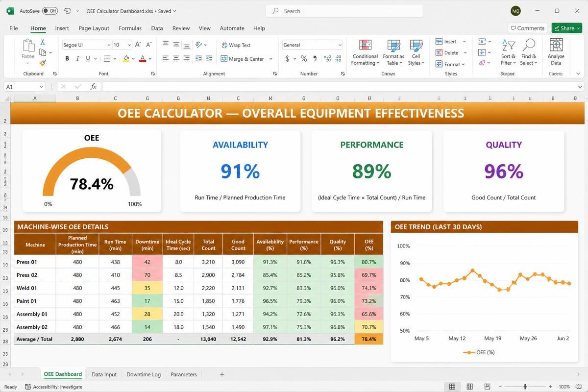This screenshot has width=588, height=392.
Task: Switch to the Data Input sheet
Action: coord(104,374)
